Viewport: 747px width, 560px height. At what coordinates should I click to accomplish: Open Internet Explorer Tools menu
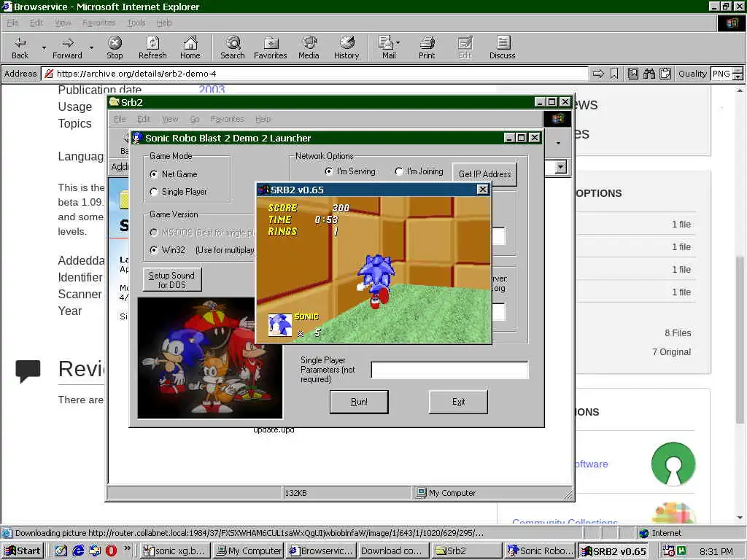click(x=136, y=23)
